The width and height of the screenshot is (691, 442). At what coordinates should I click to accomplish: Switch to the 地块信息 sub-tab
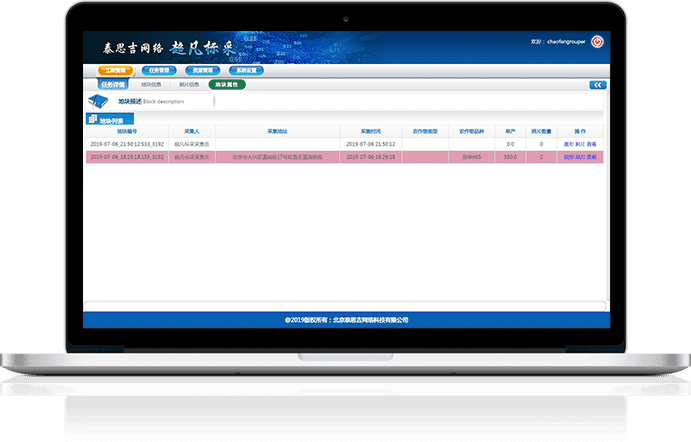click(x=151, y=85)
